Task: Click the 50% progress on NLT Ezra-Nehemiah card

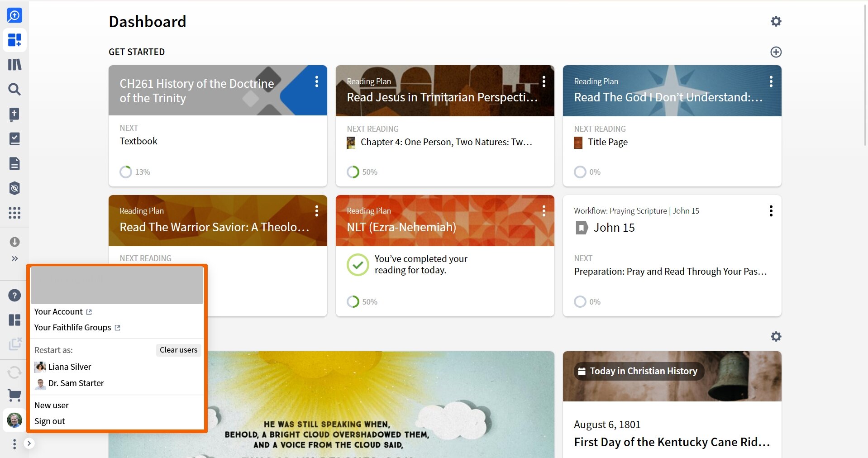Action: click(362, 302)
